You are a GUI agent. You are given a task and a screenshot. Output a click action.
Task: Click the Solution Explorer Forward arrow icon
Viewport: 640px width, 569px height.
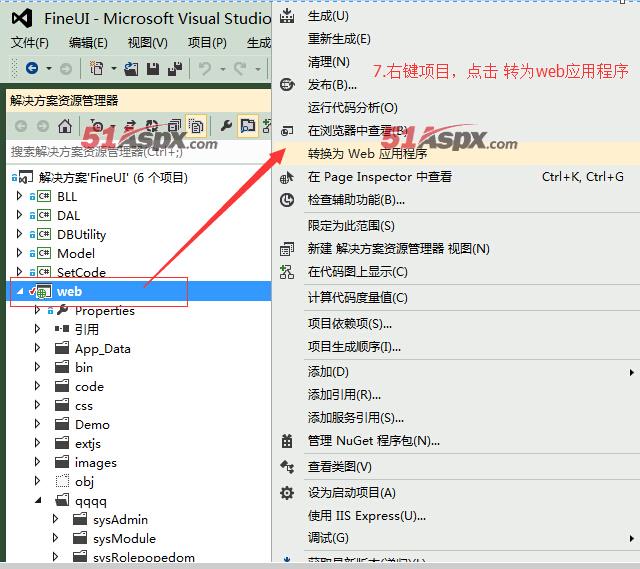[x=43, y=126]
